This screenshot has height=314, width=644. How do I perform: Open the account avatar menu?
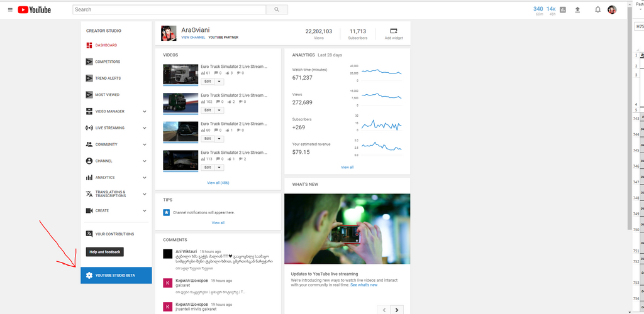pos(612,10)
